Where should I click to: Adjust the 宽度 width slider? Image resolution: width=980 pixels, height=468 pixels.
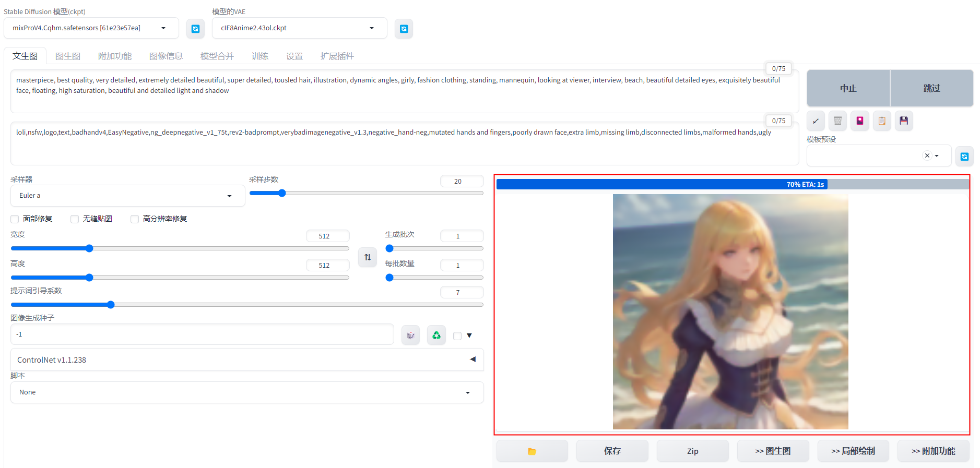pyautogui.click(x=180, y=248)
